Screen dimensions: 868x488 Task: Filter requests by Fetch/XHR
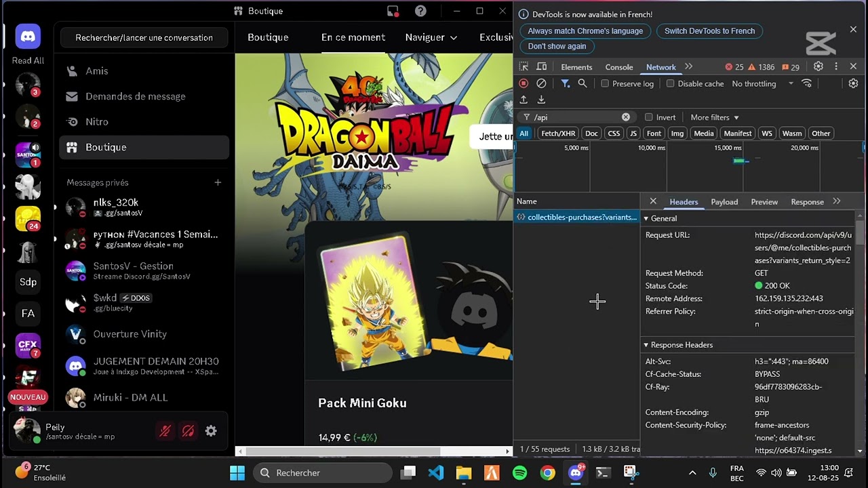558,134
